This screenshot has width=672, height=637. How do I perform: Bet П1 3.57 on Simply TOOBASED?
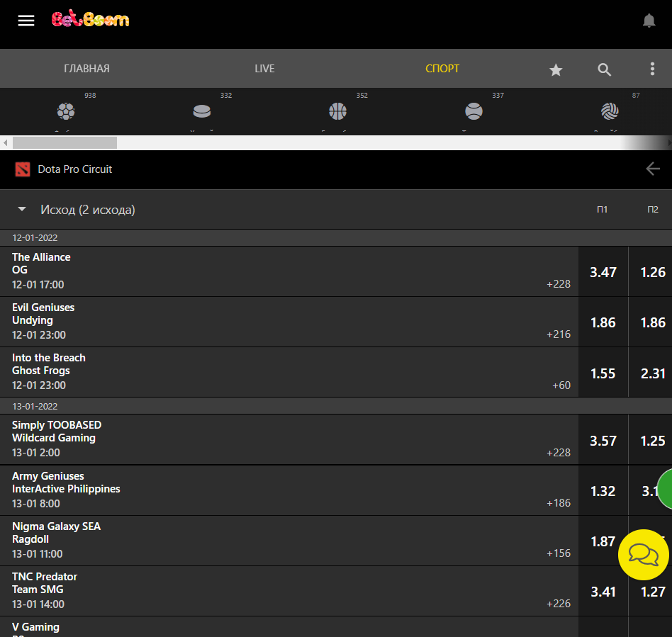603,441
